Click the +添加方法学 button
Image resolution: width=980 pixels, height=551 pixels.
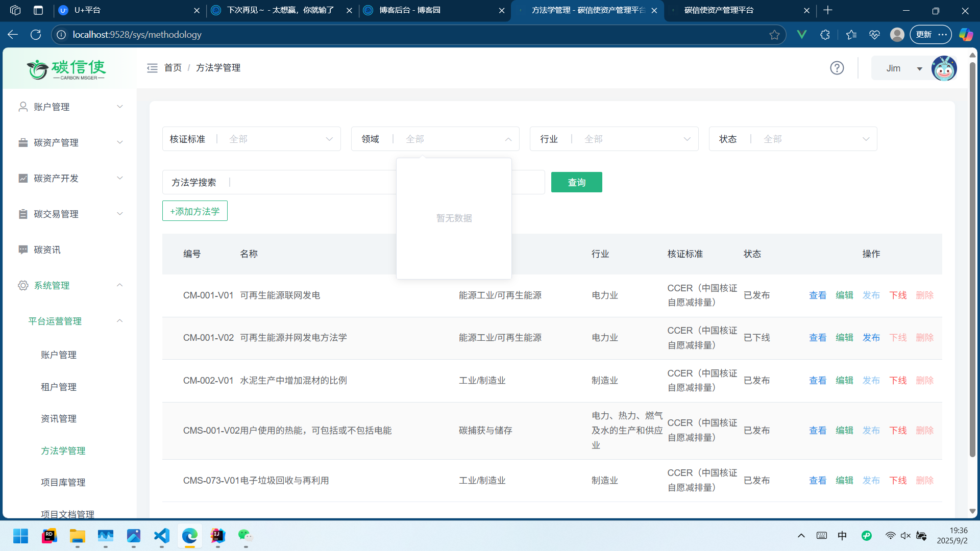[194, 211]
